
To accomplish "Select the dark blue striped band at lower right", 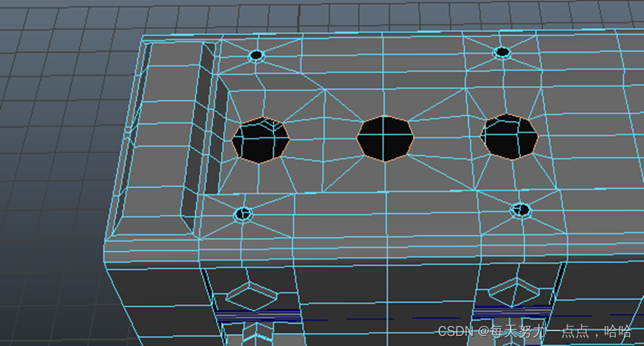I will (x=512, y=313).
